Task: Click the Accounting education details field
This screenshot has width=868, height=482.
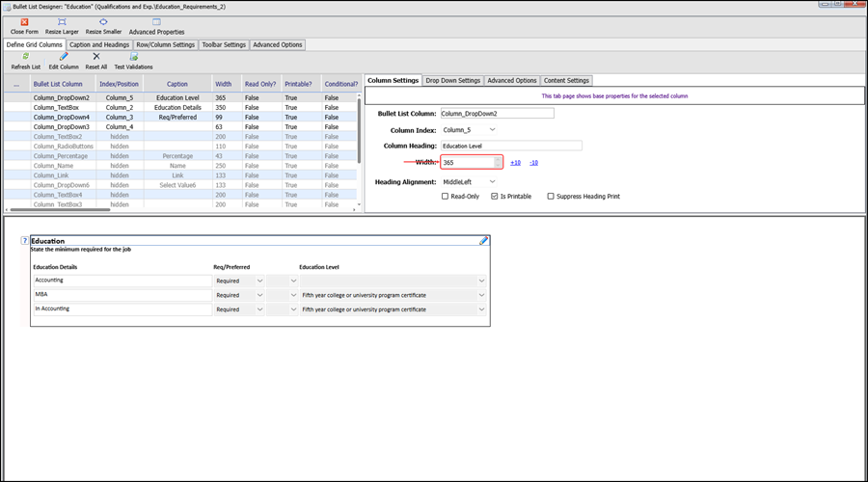Action: pyautogui.click(x=122, y=281)
